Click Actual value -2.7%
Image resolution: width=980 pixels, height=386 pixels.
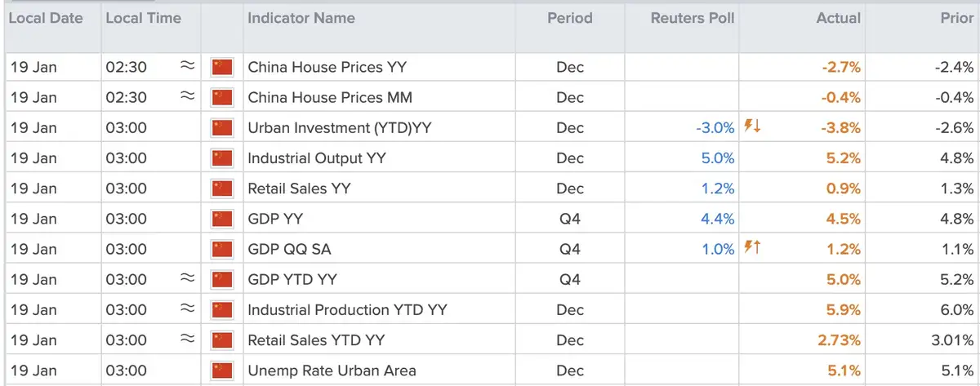(841, 67)
